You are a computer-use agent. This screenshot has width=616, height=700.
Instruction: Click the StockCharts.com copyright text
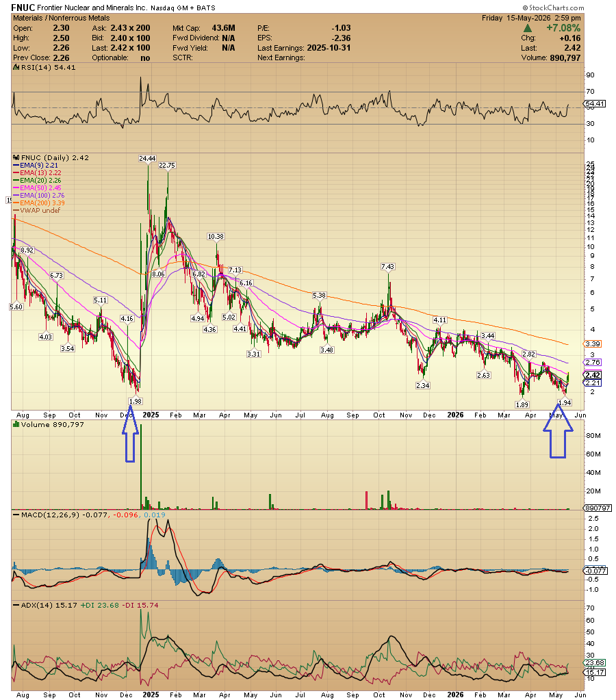click(554, 8)
